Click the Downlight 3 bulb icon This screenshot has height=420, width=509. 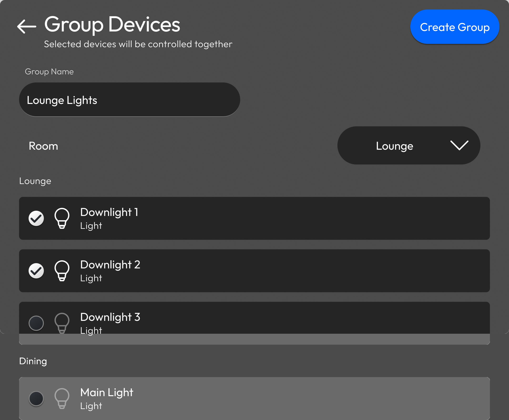[x=62, y=323]
